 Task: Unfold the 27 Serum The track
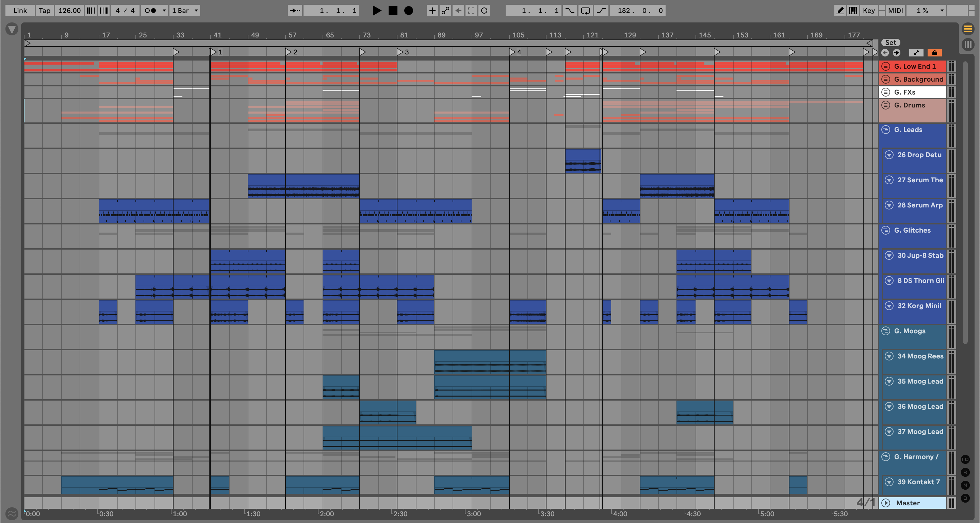coord(889,180)
